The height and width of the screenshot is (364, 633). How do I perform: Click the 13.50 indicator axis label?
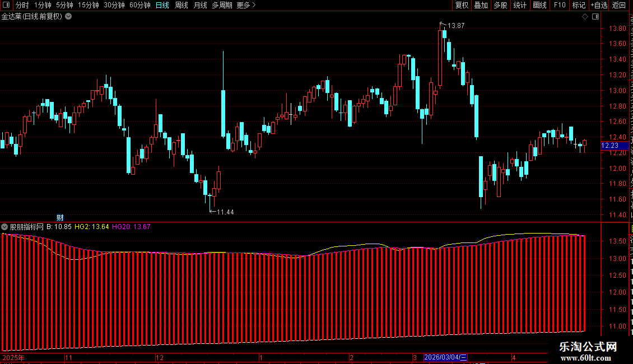(x=617, y=241)
